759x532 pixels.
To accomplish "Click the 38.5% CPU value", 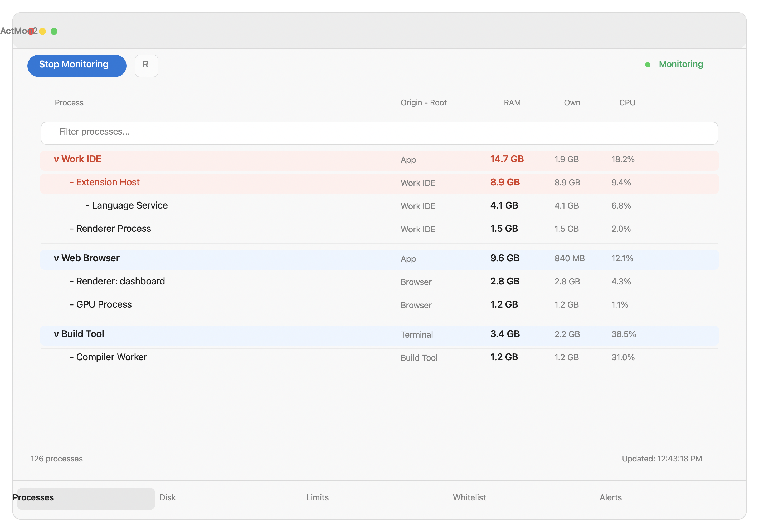I will coord(624,334).
